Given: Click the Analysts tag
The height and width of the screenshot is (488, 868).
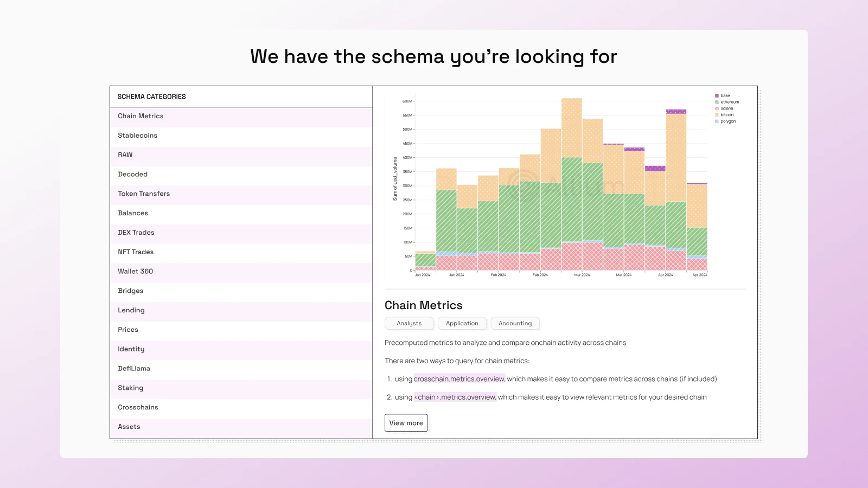Looking at the screenshot, I should click(409, 323).
